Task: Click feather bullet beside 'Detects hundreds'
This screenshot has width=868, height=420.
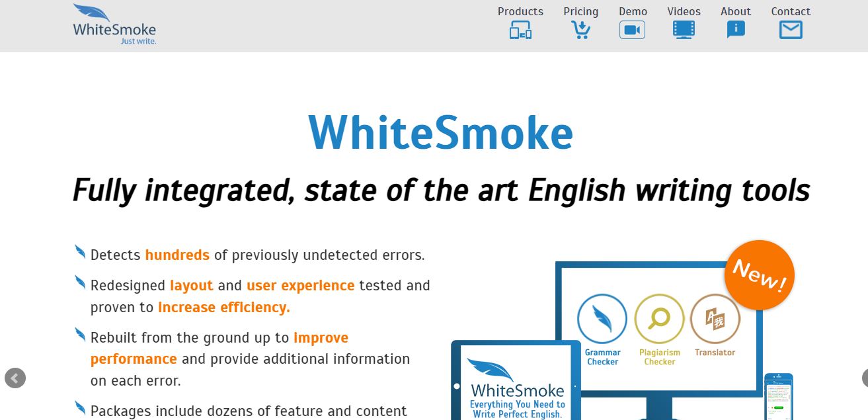Action: pos(80,251)
